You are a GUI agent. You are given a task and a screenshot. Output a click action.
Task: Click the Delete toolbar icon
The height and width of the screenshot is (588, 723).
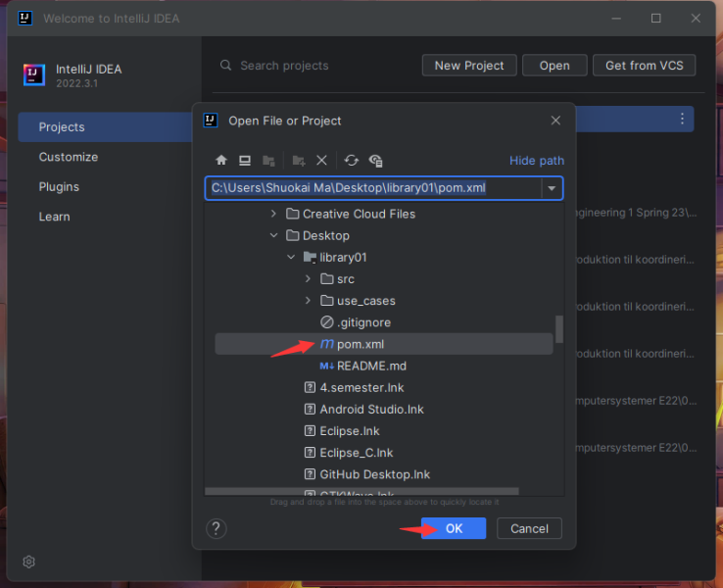[322, 160]
